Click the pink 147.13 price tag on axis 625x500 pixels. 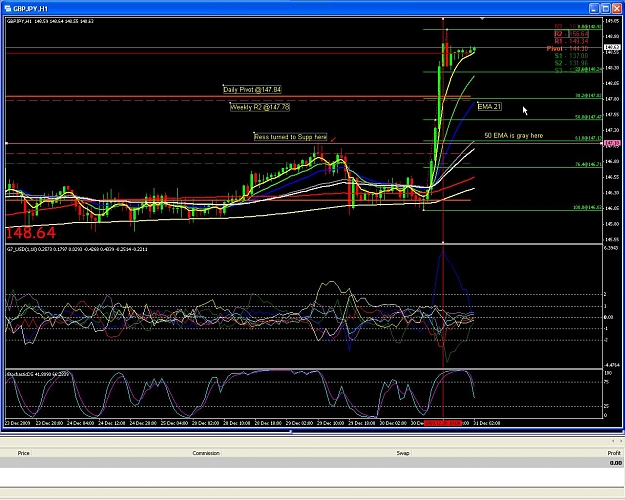coord(612,143)
